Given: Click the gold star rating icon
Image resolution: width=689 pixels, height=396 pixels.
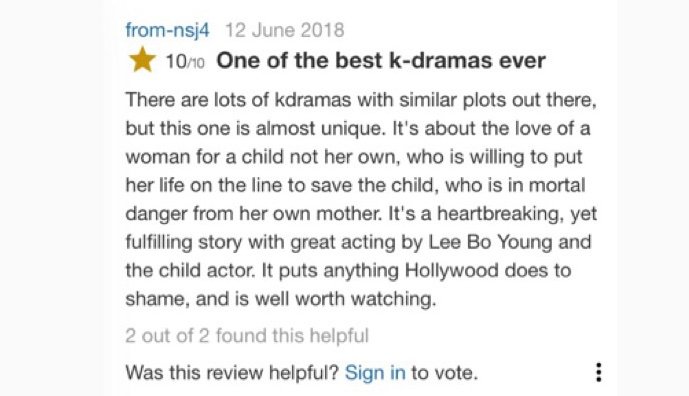Looking at the screenshot, I should pos(142,60).
